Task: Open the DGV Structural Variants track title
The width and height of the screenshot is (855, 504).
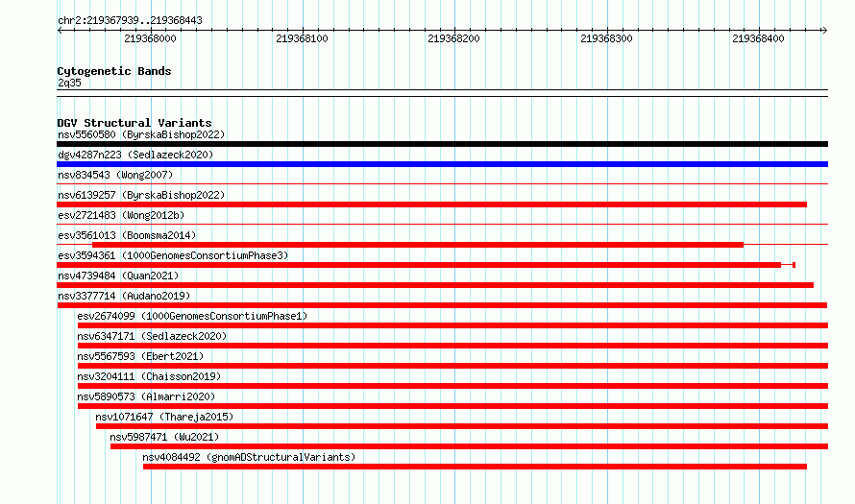Action: coord(134,123)
